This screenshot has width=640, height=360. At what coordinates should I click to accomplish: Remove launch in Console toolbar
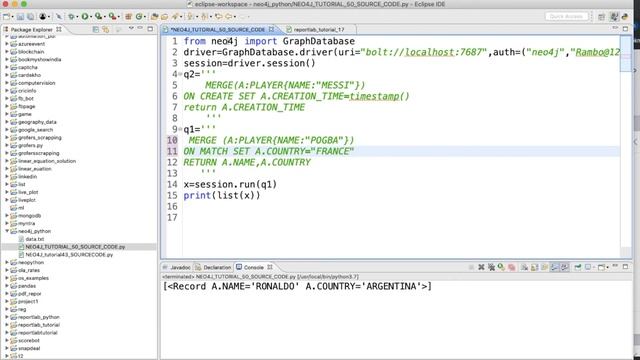coord(481,267)
